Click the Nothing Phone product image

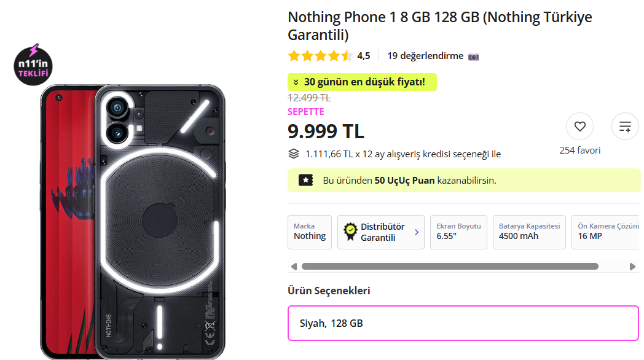point(133,221)
